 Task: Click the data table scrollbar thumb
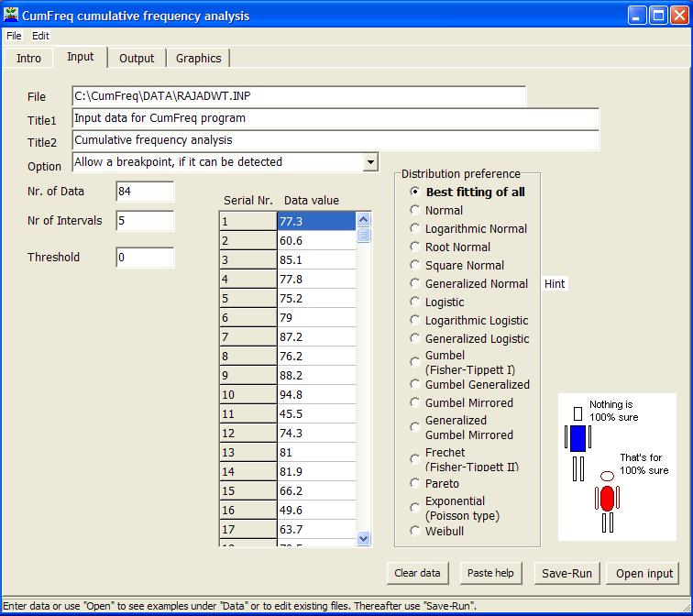pyautogui.click(x=363, y=235)
